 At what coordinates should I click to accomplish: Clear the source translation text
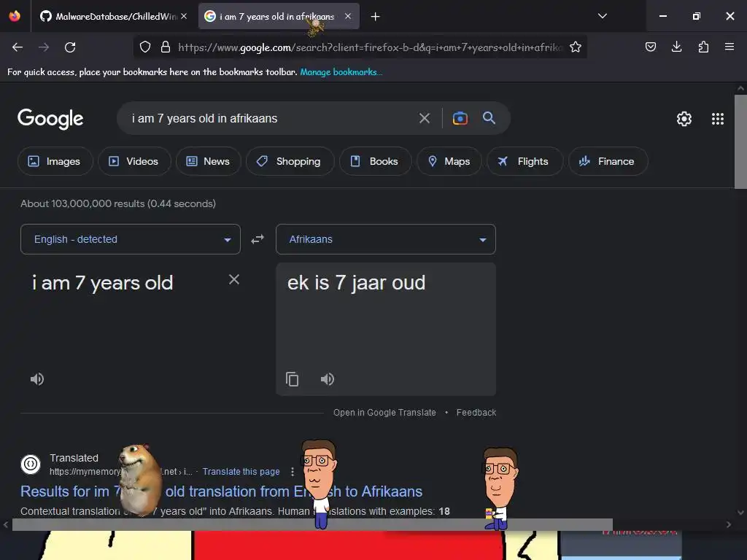pos(234,279)
